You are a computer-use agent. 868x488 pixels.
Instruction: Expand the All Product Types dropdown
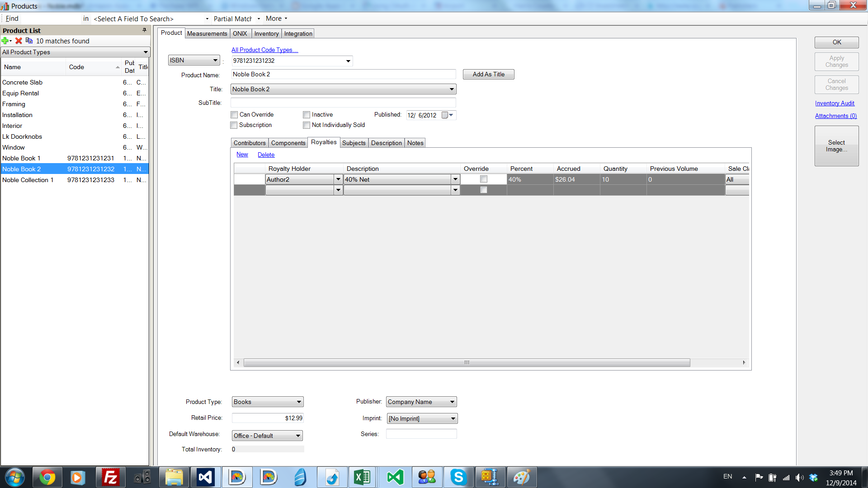75,52
